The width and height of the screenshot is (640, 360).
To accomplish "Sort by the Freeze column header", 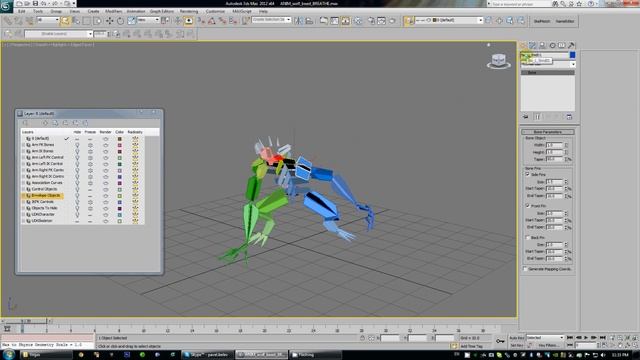I will coord(90,132).
